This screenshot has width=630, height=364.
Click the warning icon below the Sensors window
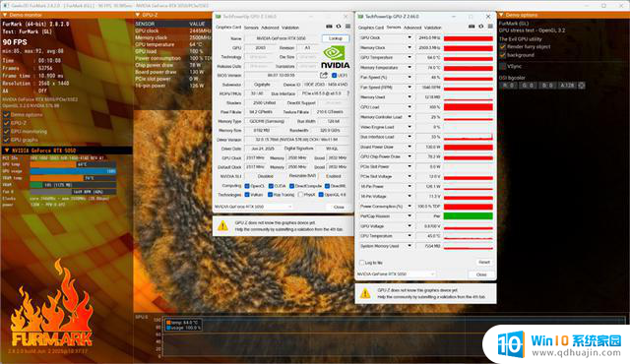coord(365,293)
